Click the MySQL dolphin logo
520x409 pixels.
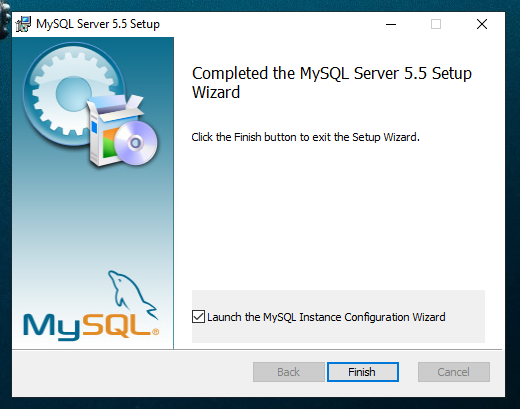point(132,294)
